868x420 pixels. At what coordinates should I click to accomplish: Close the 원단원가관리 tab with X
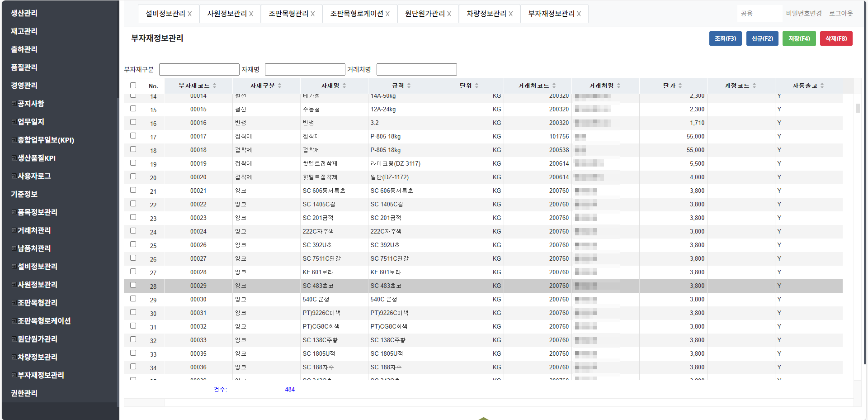click(449, 14)
